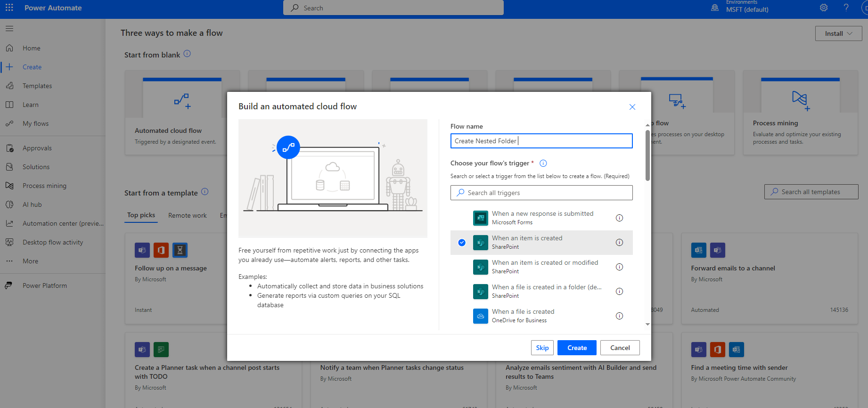Click the My flows icon

pos(9,123)
